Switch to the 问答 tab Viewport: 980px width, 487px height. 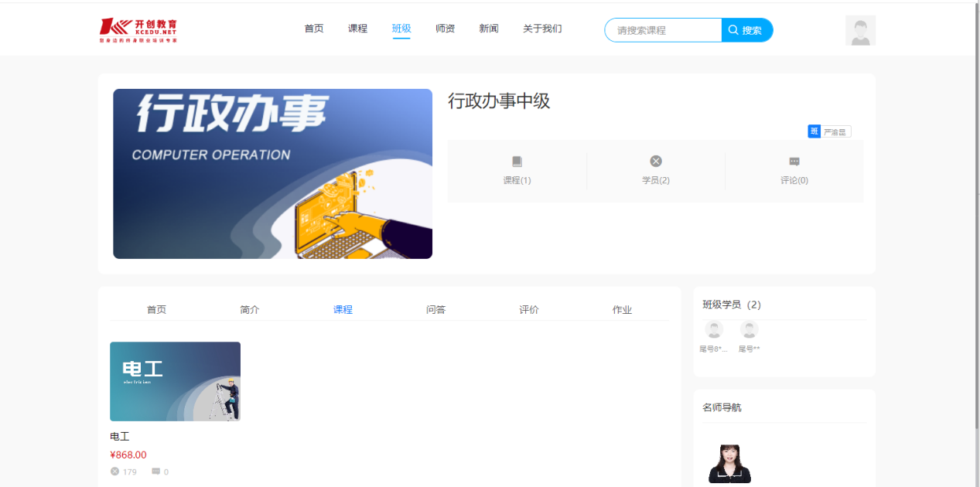(436, 310)
